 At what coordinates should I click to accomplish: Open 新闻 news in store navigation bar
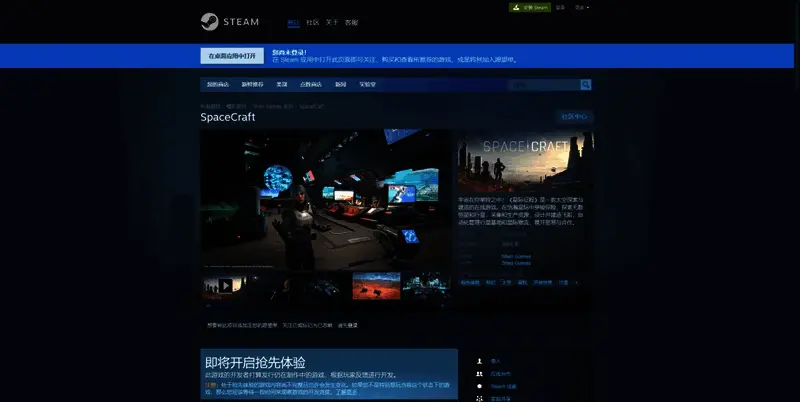[340, 85]
